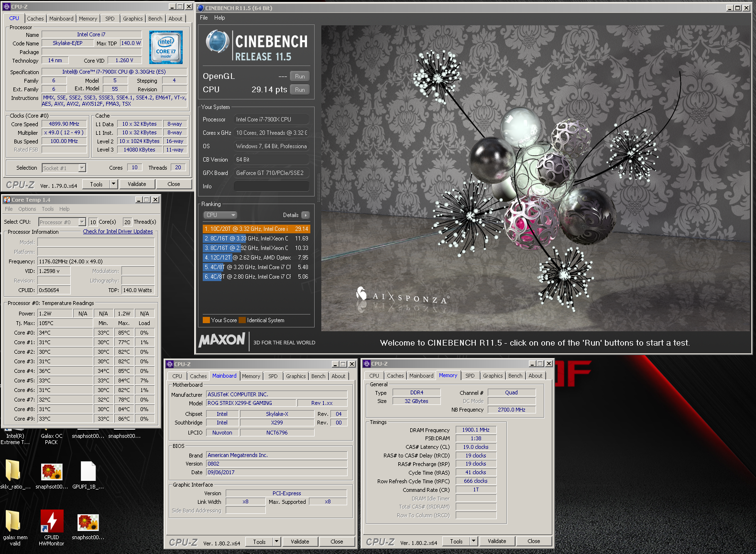Screen dimensions: 756x554
Task: Click Core #9 temperature 33°C reading
Action: pos(65,419)
